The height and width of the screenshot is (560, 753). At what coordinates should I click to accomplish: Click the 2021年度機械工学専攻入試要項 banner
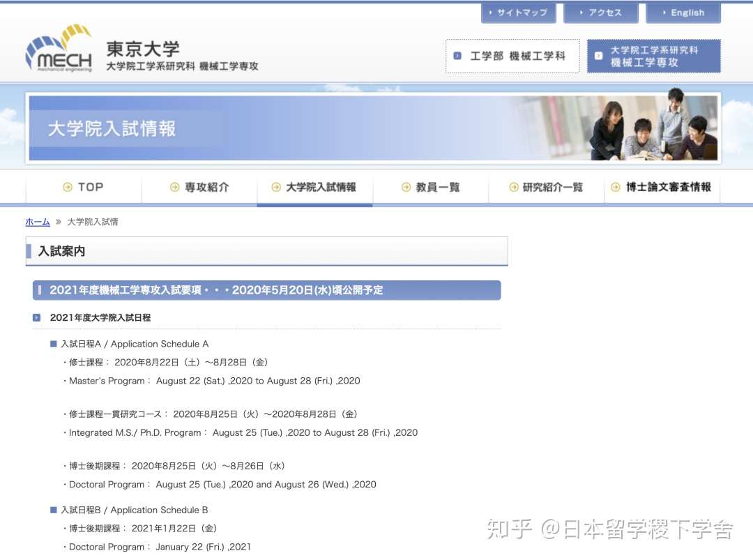[x=266, y=291]
